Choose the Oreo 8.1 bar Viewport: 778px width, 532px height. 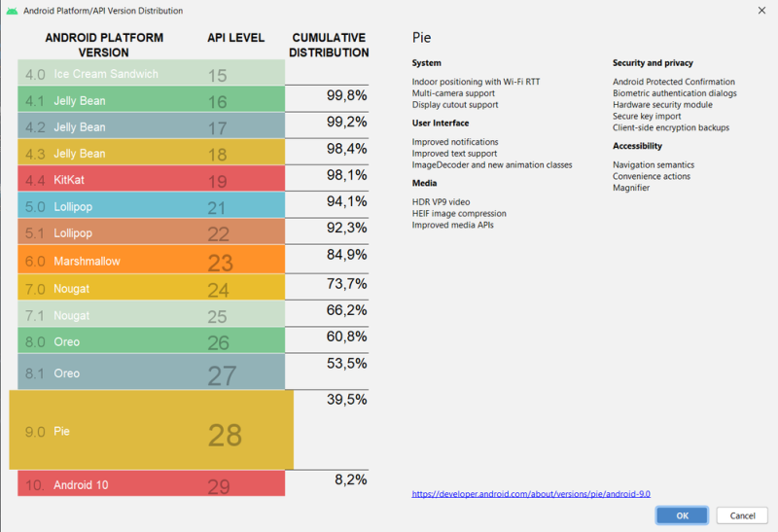coord(151,372)
